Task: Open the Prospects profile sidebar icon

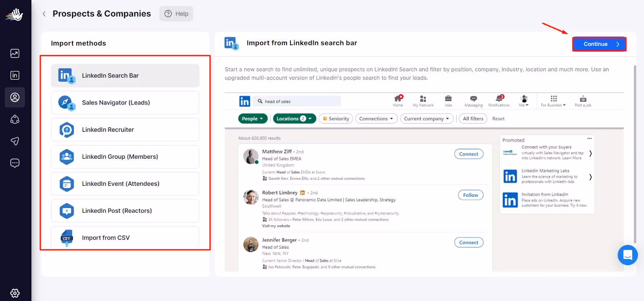Action: click(x=15, y=98)
